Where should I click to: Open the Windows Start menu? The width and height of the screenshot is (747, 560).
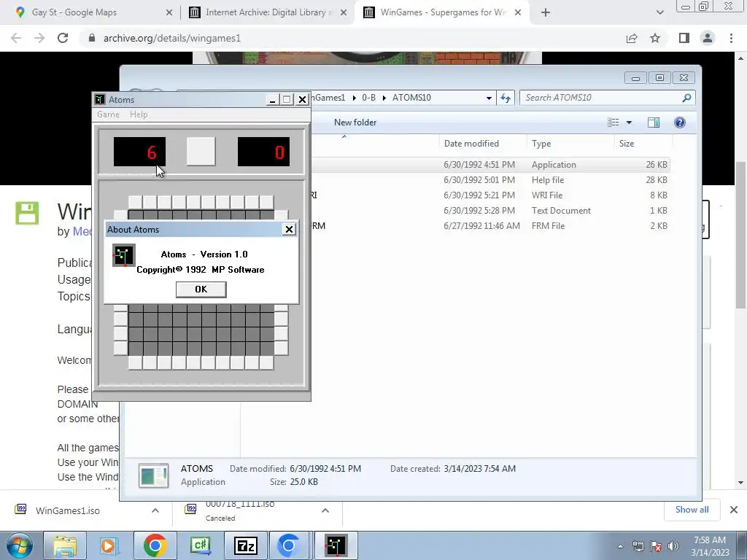[x=19, y=545]
